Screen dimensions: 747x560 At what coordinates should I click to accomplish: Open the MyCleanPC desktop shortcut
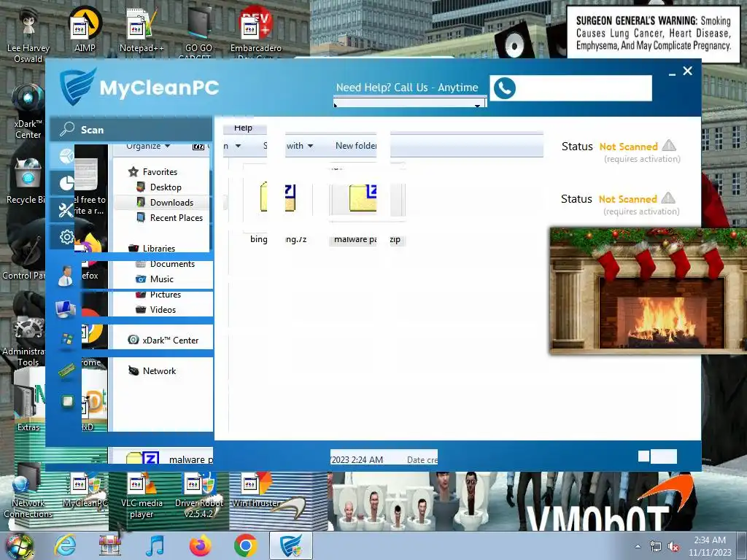(x=85, y=491)
